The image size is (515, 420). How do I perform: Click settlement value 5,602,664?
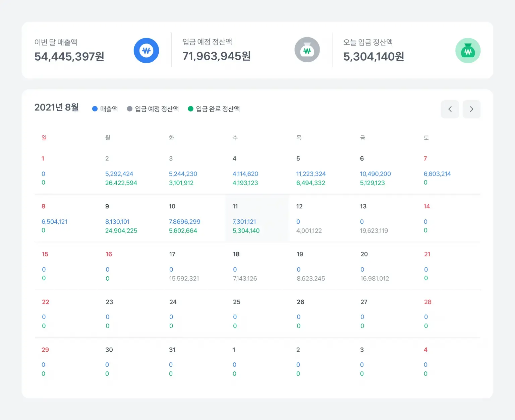tap(183, 231)
